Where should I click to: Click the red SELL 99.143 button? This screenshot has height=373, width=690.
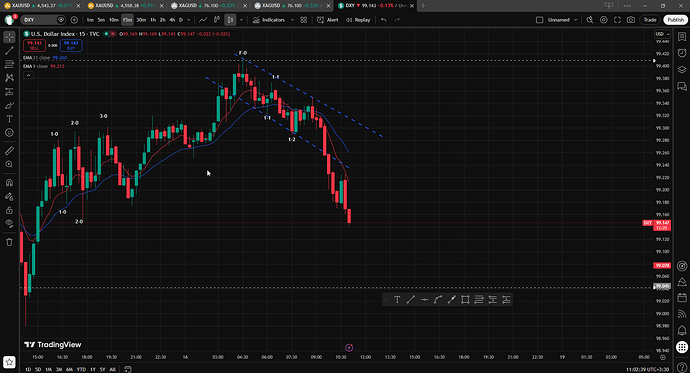click(34, 45)
